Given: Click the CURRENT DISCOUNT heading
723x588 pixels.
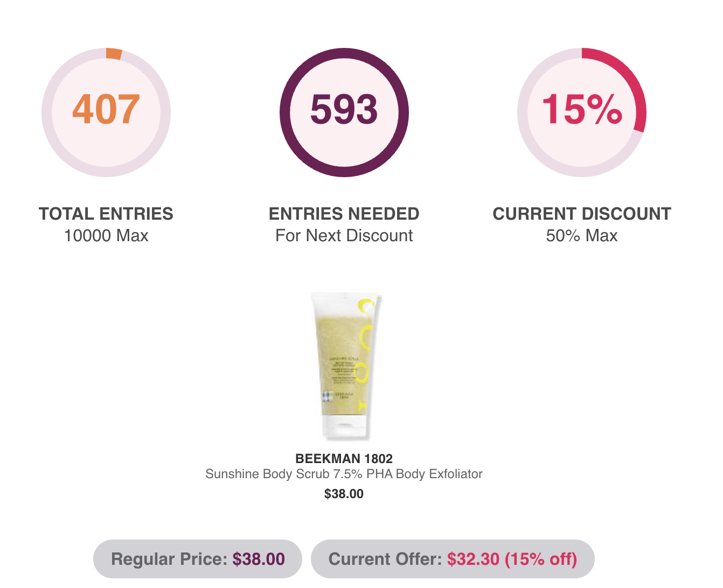Looking at the screenshot, I should [582, 214].
